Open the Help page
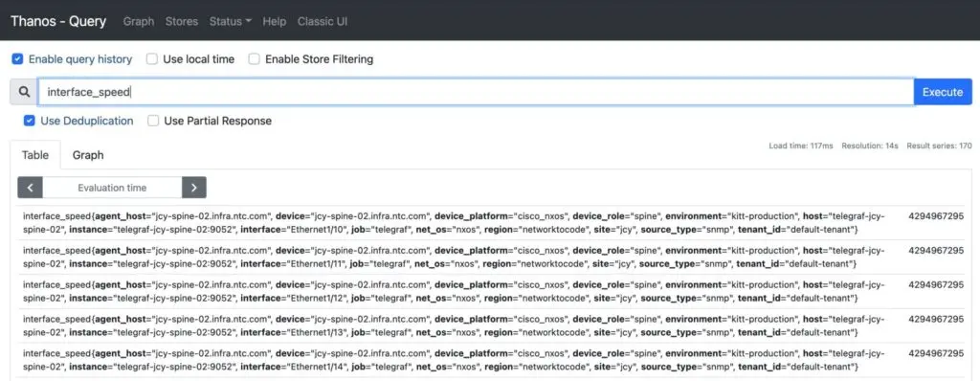Viewport: 980px width, 381px height. coord(275,21)
